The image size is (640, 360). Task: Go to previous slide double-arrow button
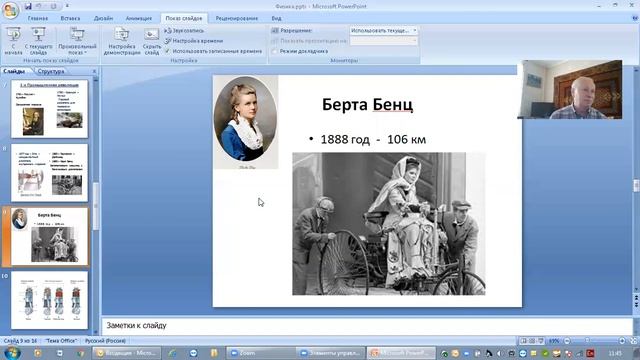636,299
